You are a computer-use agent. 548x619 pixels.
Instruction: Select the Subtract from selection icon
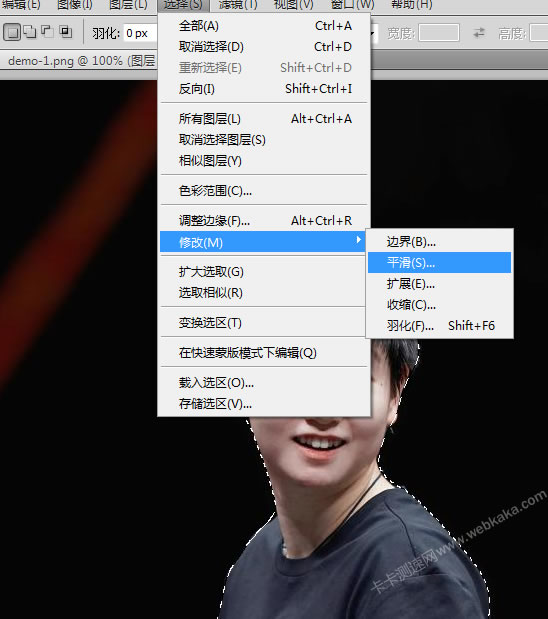click(47, 32)
